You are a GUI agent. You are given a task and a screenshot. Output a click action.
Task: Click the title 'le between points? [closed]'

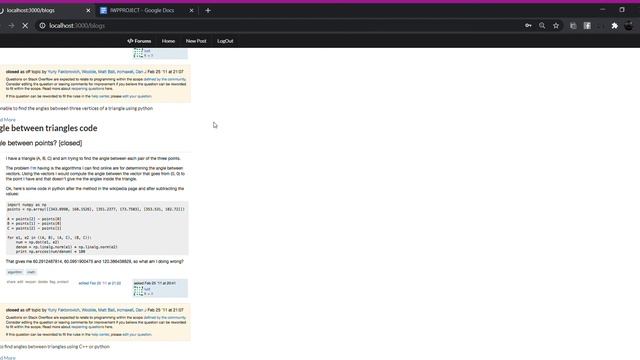(x=41, y=143)
